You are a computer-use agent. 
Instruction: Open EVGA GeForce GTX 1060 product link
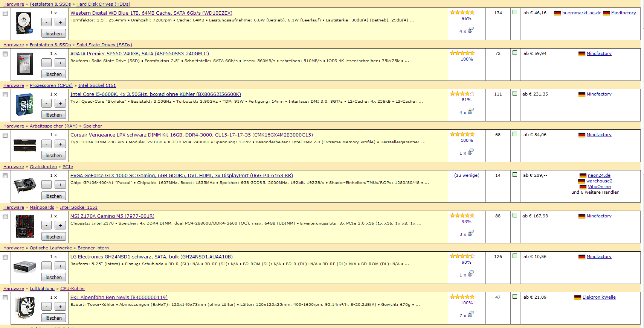182,176
